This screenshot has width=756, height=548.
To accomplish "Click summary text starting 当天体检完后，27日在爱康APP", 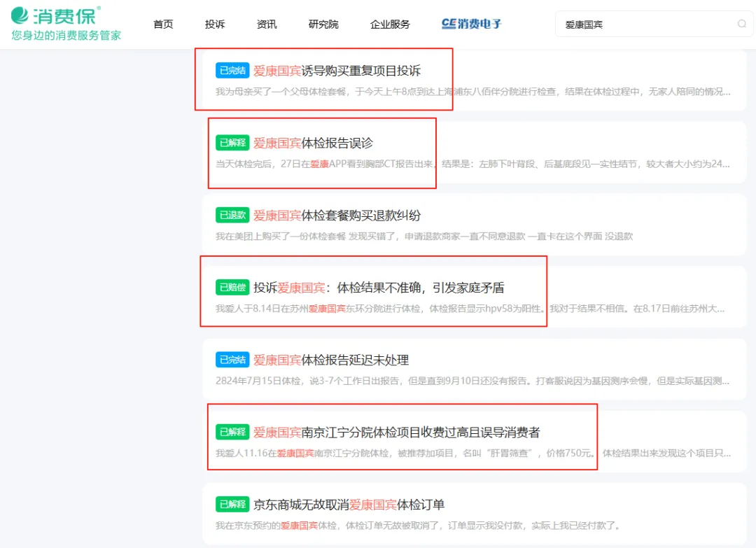I will (x=472, y=164).
